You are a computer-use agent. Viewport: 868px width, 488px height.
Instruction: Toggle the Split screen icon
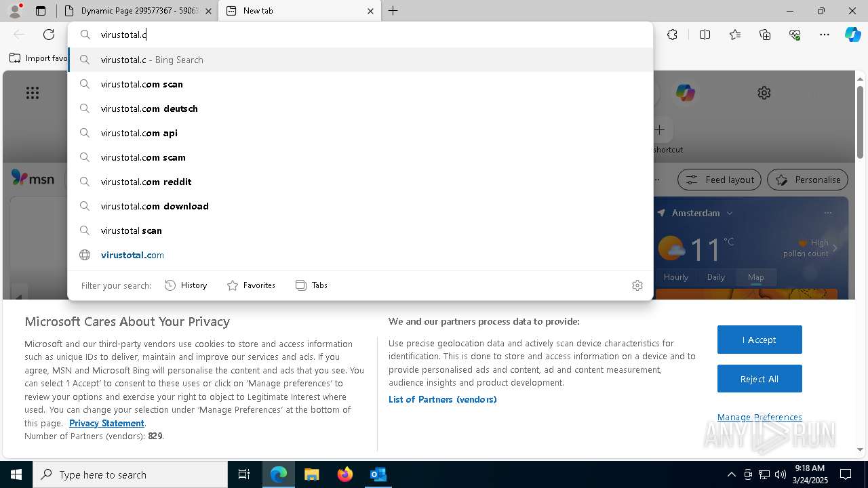705,35
